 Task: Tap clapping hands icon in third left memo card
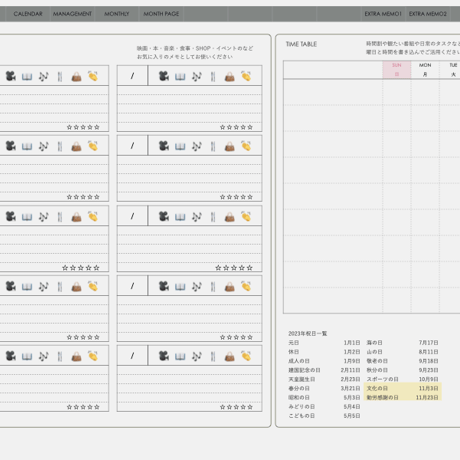(x=93, y=217)
